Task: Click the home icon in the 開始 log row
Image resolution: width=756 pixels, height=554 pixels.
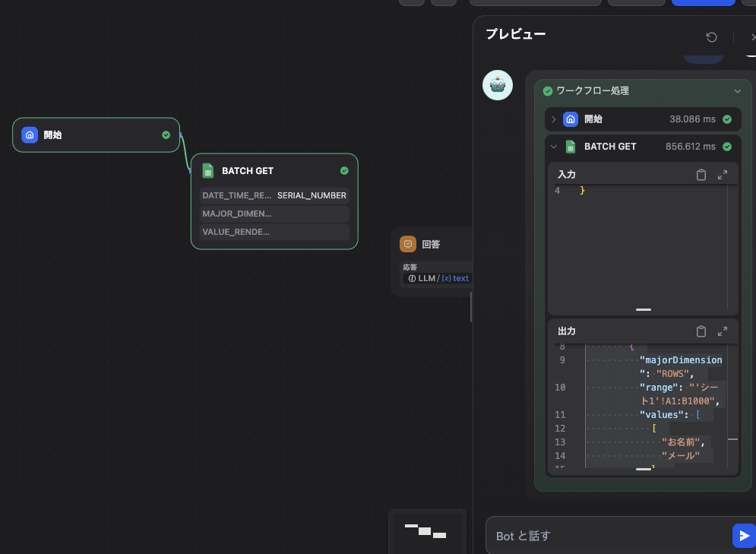Action: [571, 119]
